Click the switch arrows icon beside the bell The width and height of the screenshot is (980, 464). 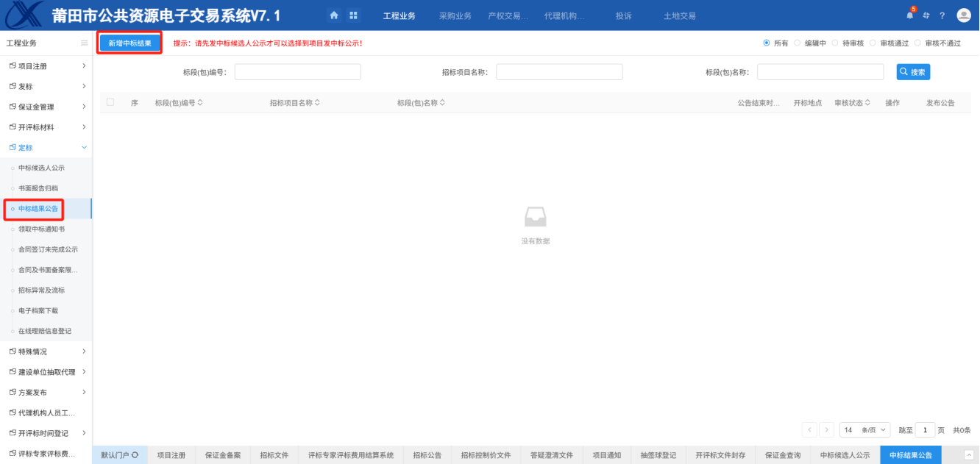click(x=926, y=15)
